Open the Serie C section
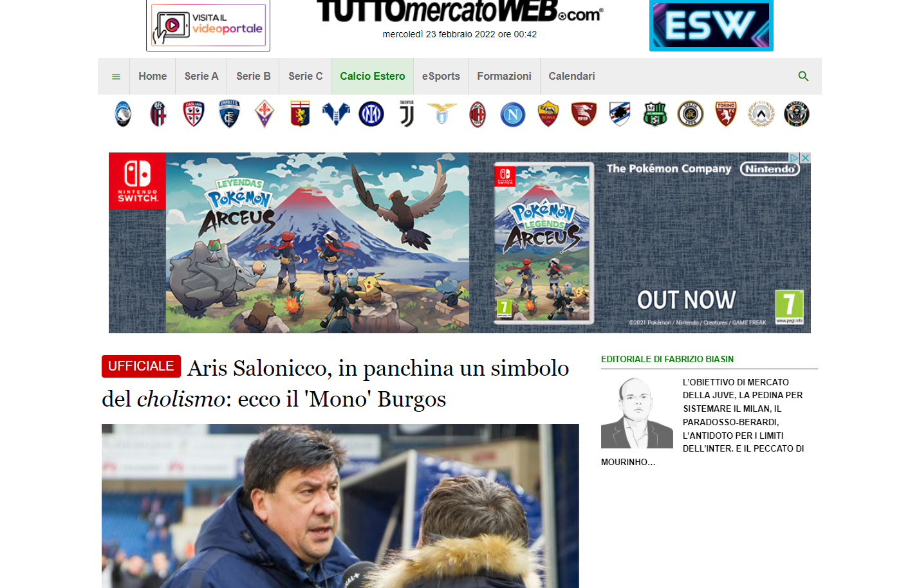 tap(306, 76)
